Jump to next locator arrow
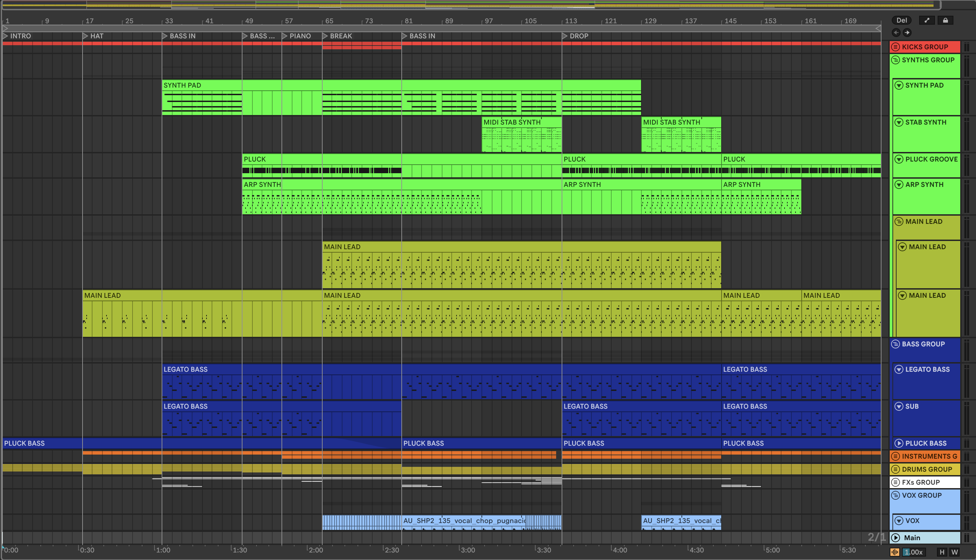 pos(907,33)
